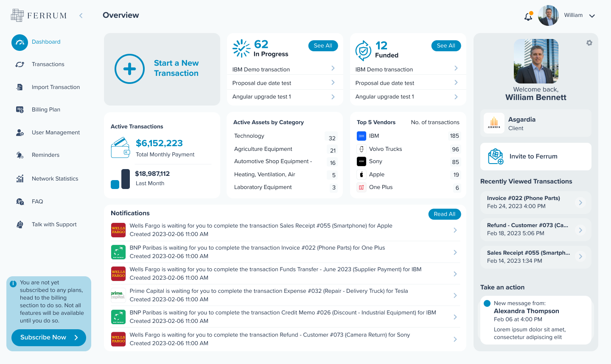Click the Sony vendor logo
611x364 pixels.
[362, 161]
